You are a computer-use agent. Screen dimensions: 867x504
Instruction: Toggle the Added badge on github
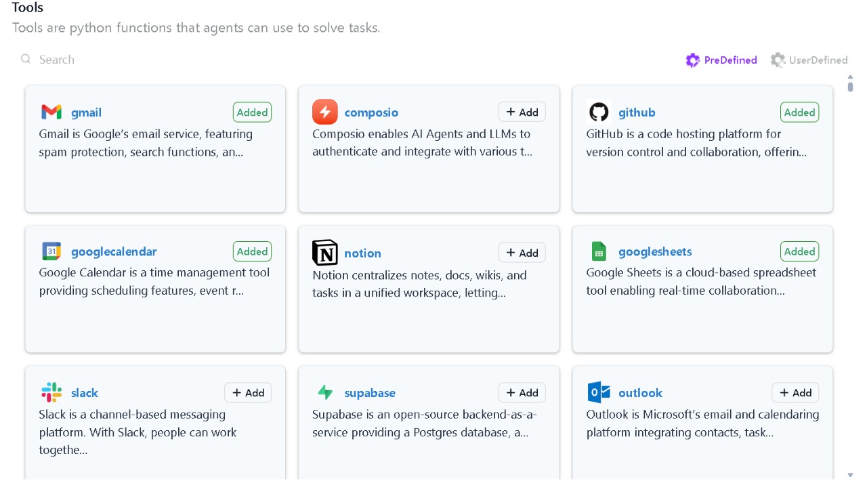799,112
